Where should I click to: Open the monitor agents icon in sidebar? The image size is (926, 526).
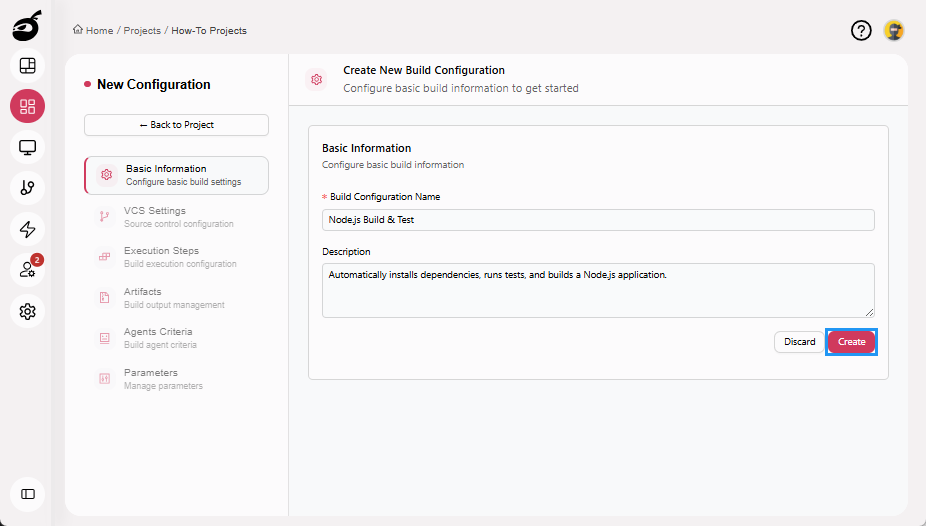(x=27, y=147)
